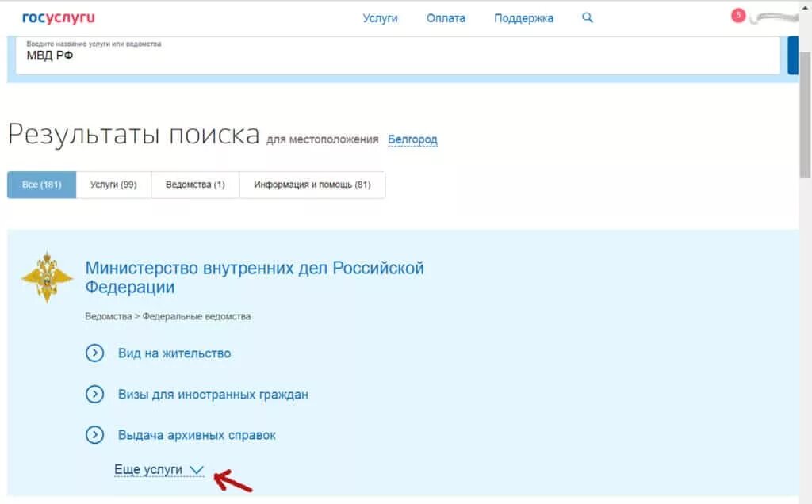Click the arrow icon beside Визы для иностранных граждан
Viewport: 812px width, 504px height.
[95, 395]
